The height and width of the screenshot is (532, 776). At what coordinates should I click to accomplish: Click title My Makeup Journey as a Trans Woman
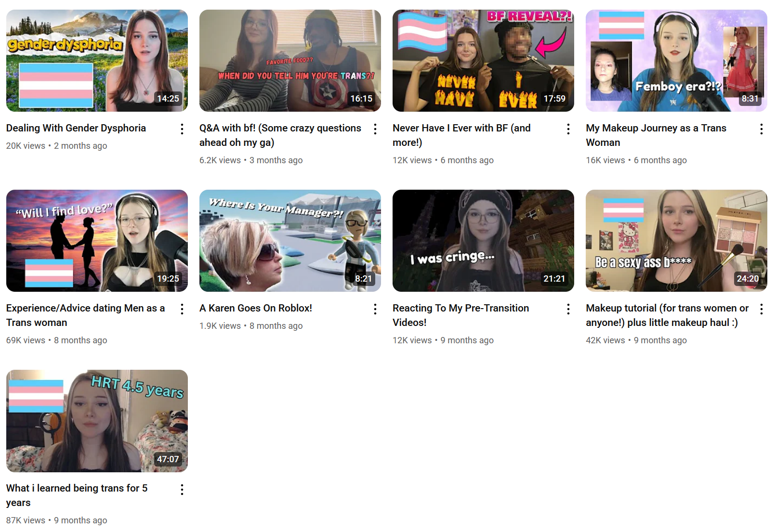(656, 135)
